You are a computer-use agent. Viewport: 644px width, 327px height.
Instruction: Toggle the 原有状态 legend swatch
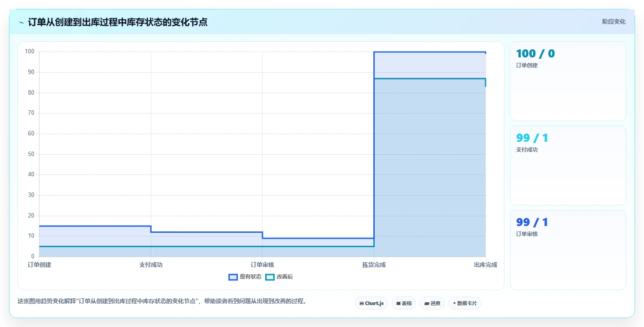(x=233, y=277)
